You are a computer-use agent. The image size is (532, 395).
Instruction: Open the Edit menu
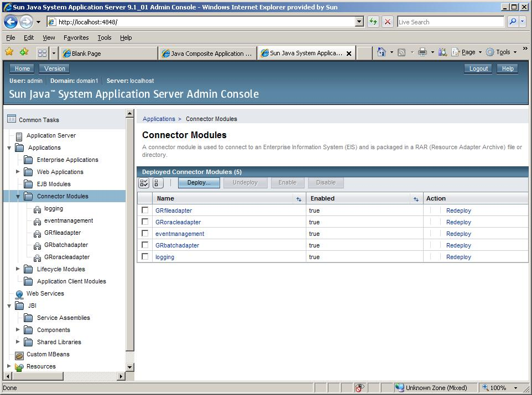[29, 38]
